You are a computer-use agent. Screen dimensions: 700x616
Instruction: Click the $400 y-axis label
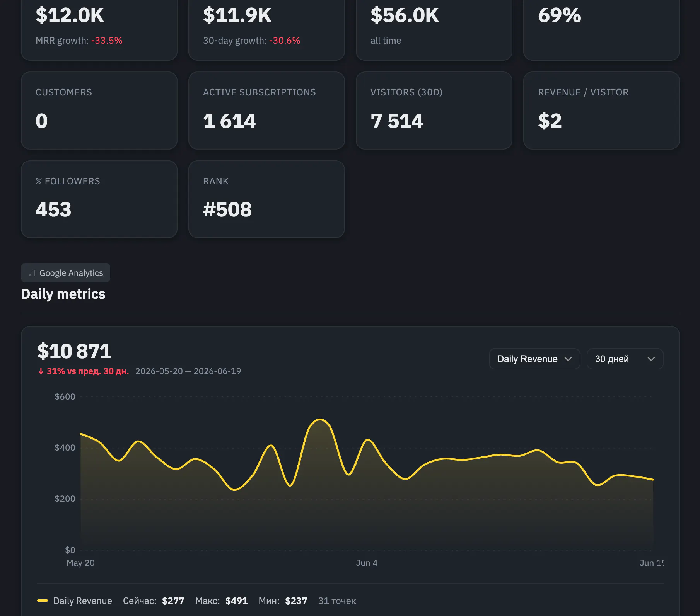click(65, 448)
